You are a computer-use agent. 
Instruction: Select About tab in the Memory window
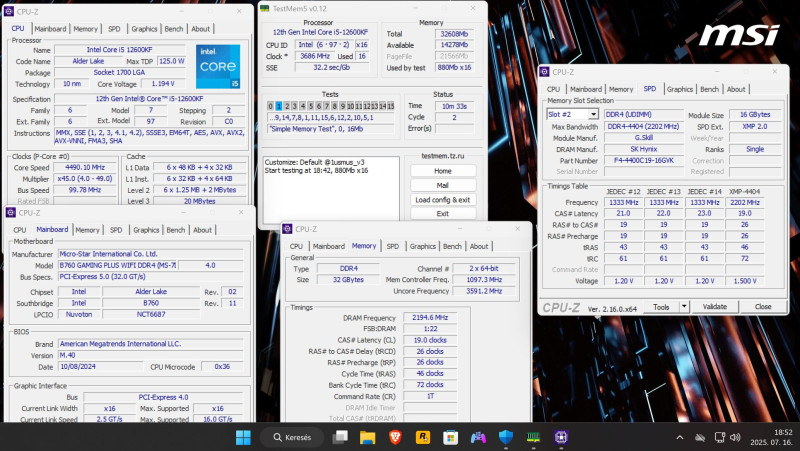click(479, 246)
